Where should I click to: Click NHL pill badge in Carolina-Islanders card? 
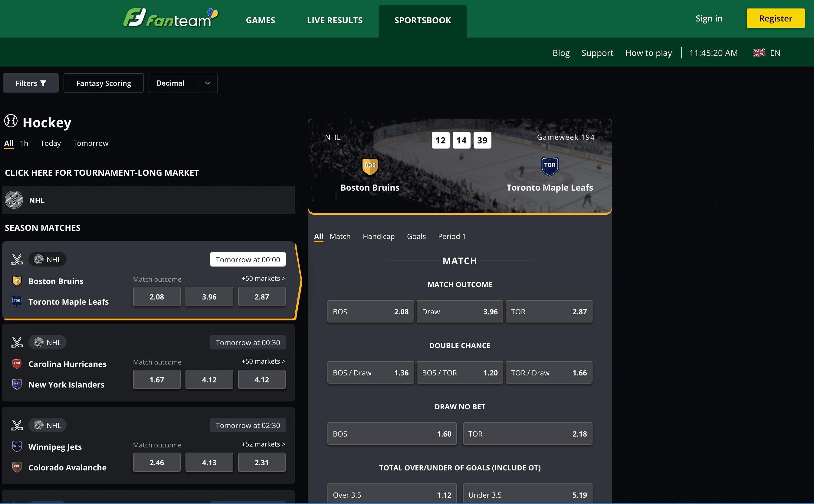click(x=47, y=342)
